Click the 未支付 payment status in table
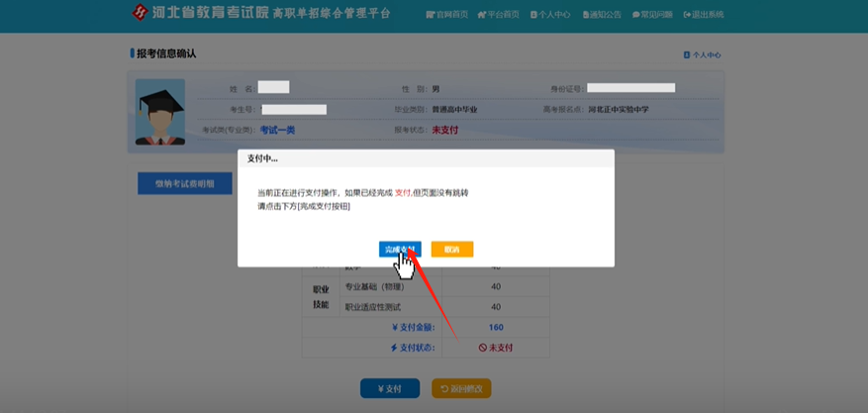Screen dimensions: 868x413 496,348
